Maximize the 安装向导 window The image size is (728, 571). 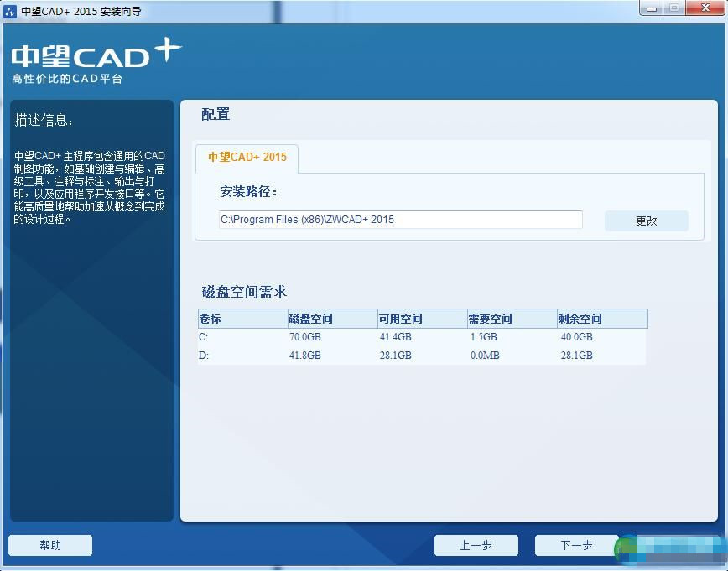[x=673, y=8]
